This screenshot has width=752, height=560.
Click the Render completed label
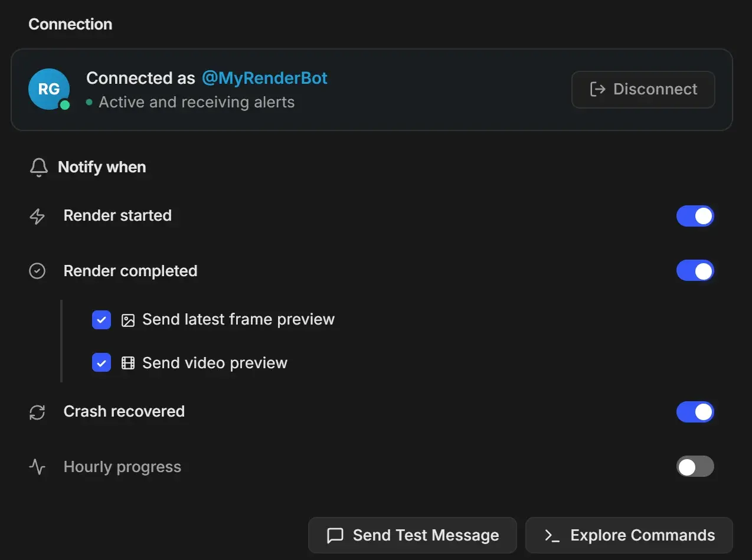click(130, 271)
